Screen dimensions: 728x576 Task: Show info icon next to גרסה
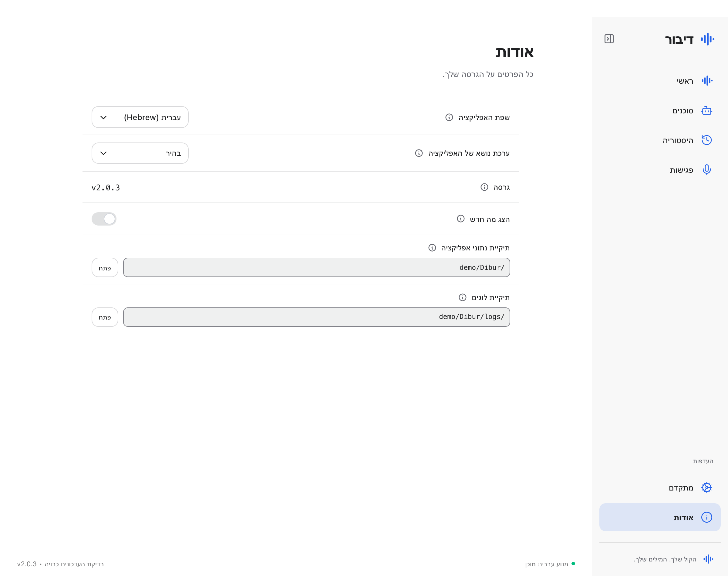pos(484,187)
